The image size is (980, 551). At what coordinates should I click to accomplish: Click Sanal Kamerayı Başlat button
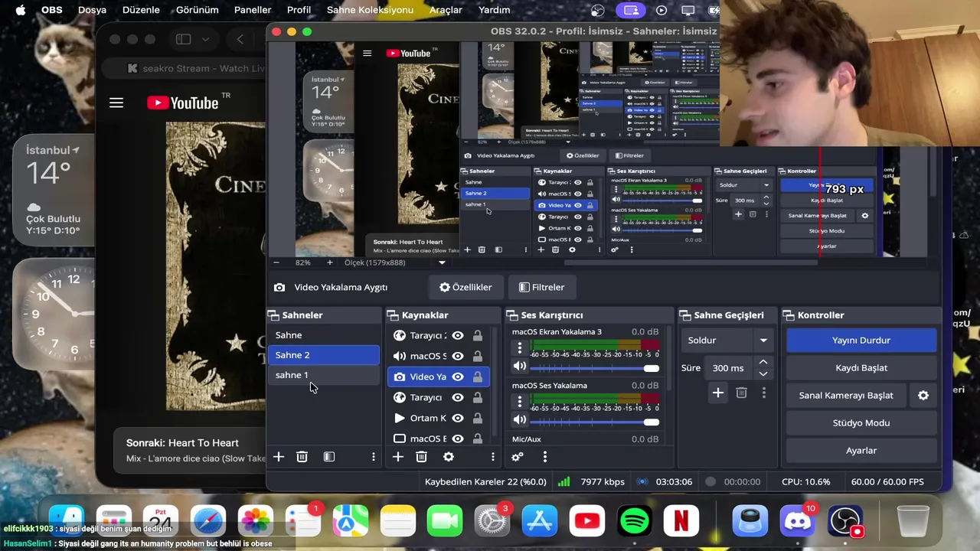846,396
